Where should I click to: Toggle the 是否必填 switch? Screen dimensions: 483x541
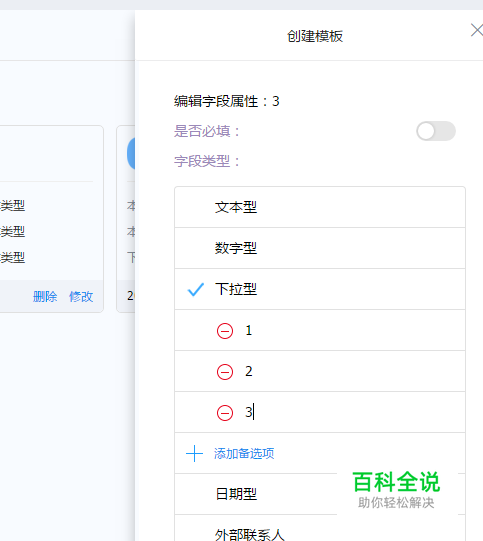point(436,131)
